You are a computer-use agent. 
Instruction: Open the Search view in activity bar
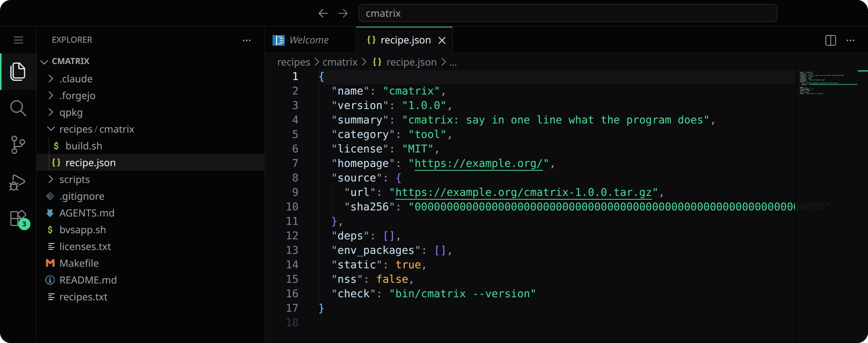[18, 108]
